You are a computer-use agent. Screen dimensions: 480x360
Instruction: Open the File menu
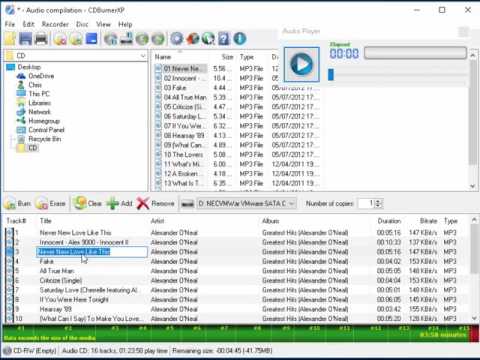coord(10,24)
